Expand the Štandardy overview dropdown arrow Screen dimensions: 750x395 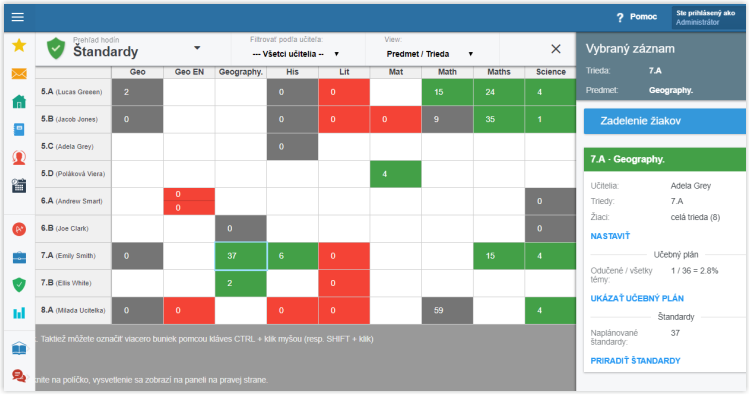tap(197, 48)
